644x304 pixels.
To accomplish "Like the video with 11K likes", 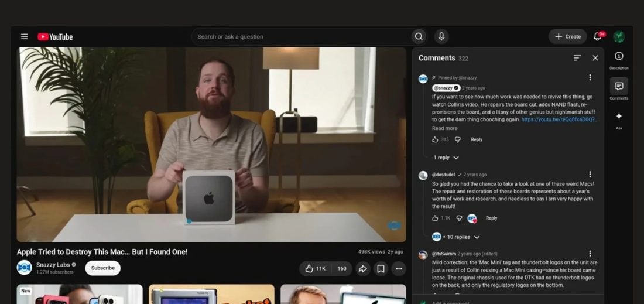I will (316, 269).
